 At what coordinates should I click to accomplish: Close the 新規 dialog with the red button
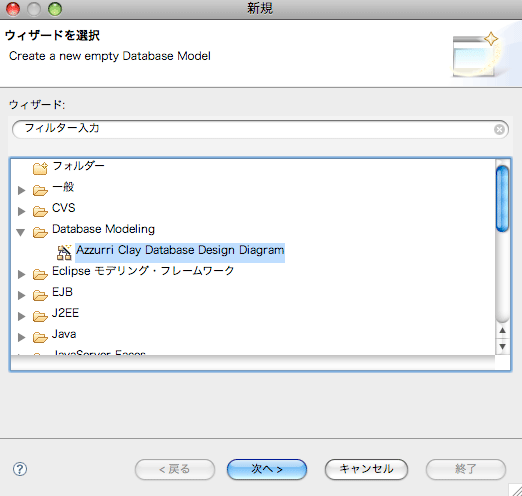pyautogui.click(x=13, y=9)
